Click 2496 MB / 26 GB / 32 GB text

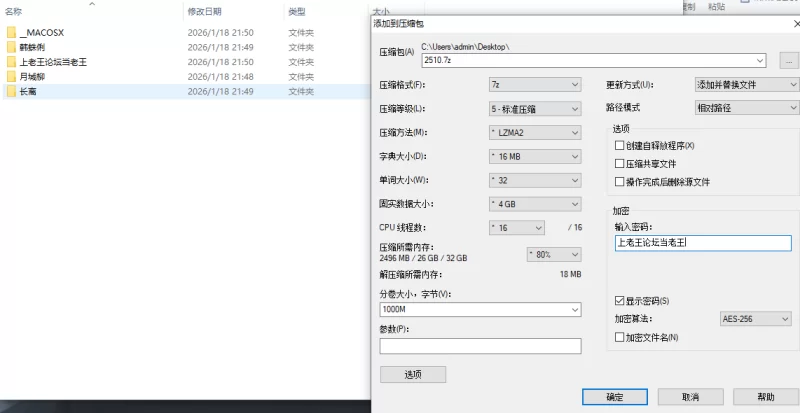pos(423,258)
